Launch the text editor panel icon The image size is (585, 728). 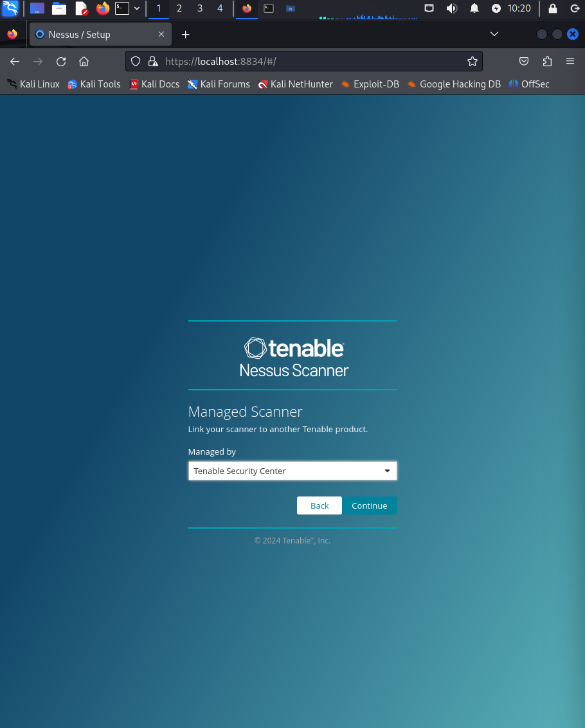(81, 8)
